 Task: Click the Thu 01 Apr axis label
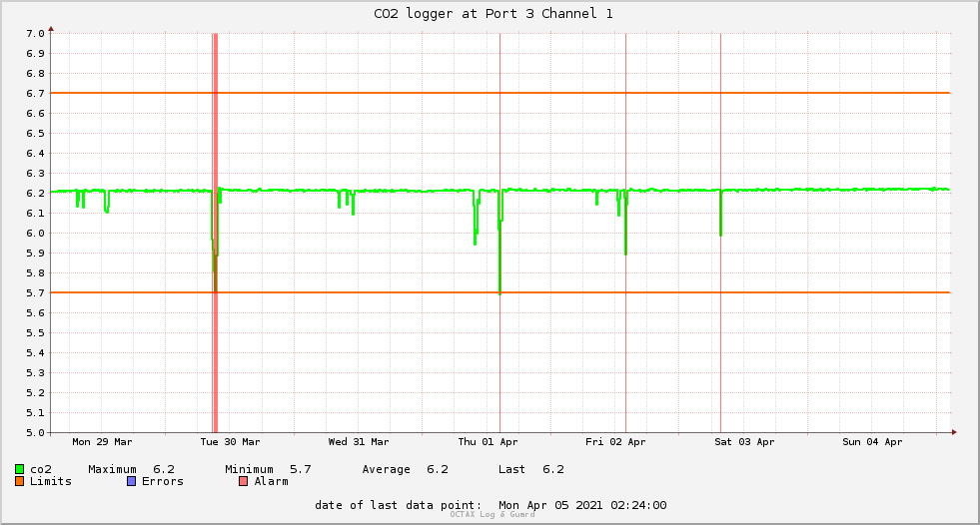tap(488, 442)
